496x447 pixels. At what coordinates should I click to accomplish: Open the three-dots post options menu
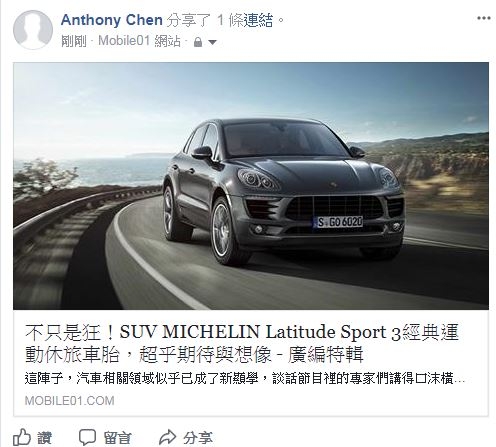tap(483, 18)
